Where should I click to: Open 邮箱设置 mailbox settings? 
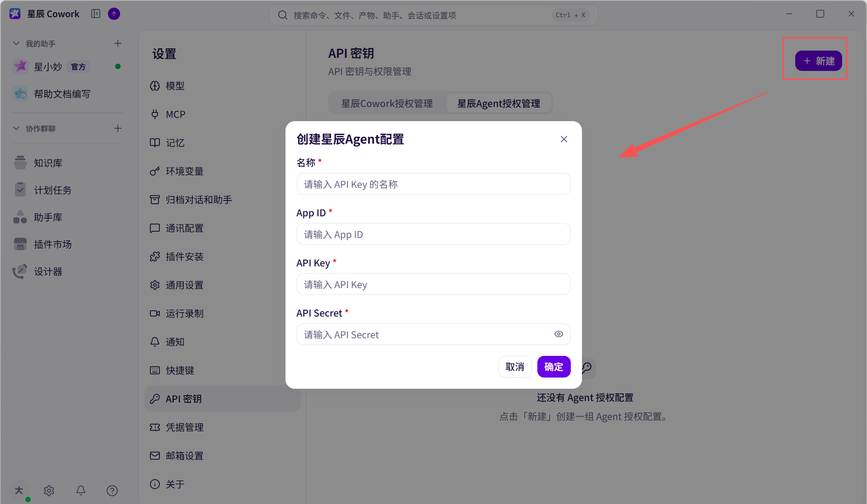(221, 456)
